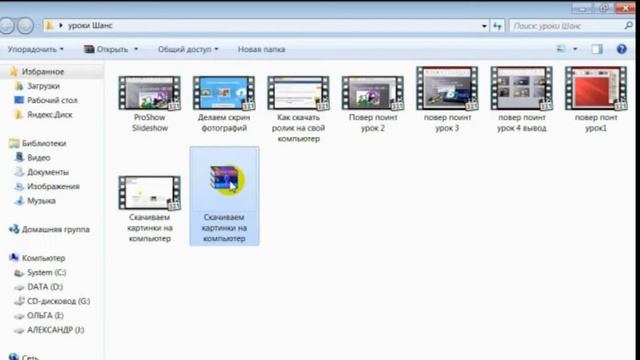This screenshot has height=360, width=640.
Task: Select Сеть in the navigation pane
Action: 30,357
